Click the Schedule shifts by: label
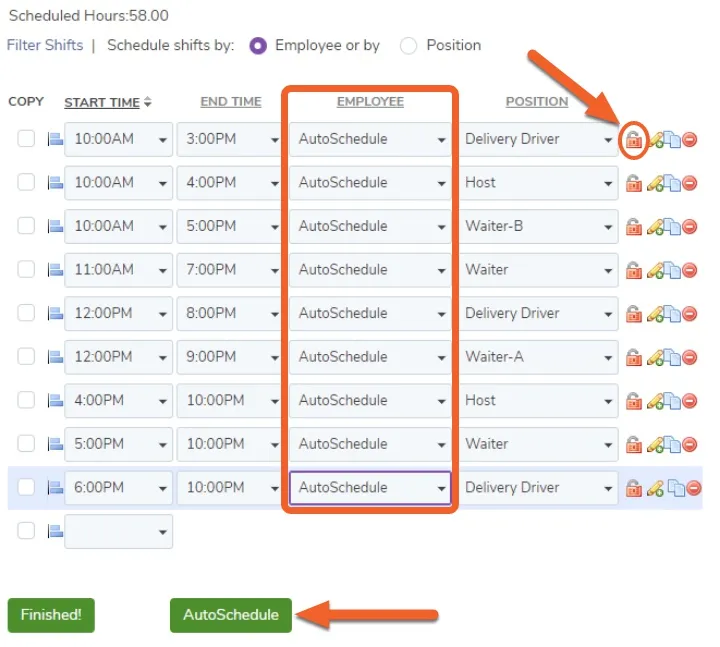The width and height of the screenshot is (720, 647). pos(170,45)
